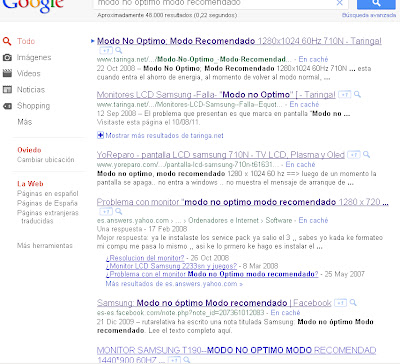
Task: Click Más resultados de es.answers.yahoo.com
Action: 174,284
